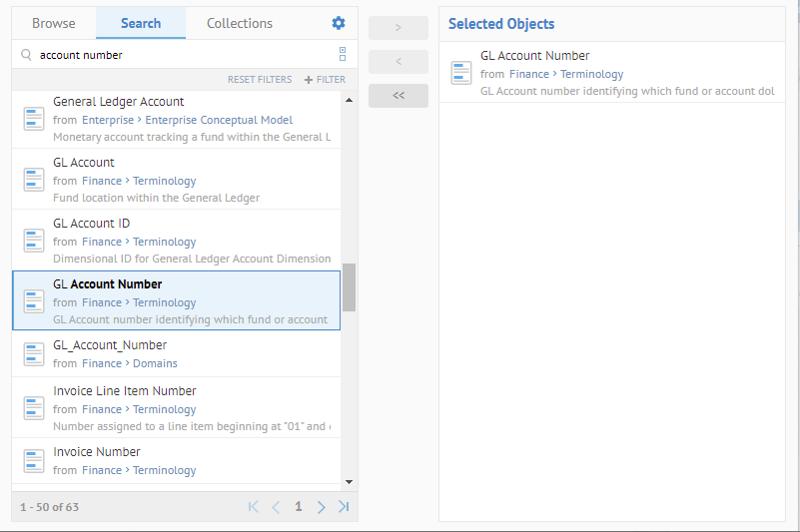Open the settings gear icon
This screenshot has height=532, width=800.
(339, 23)
